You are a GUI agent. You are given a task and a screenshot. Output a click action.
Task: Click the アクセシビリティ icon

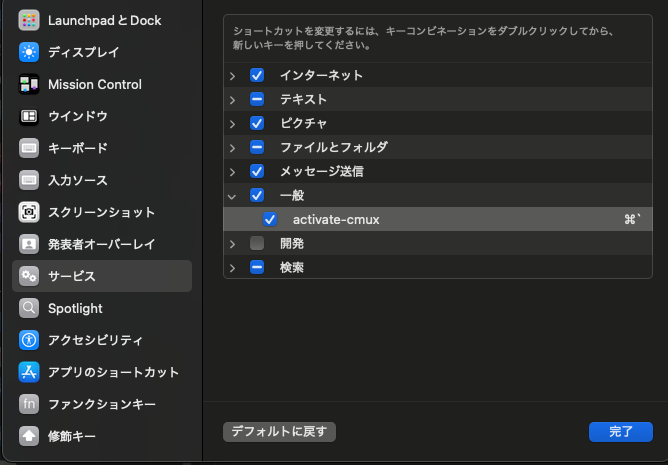click(x=29, y=340)
